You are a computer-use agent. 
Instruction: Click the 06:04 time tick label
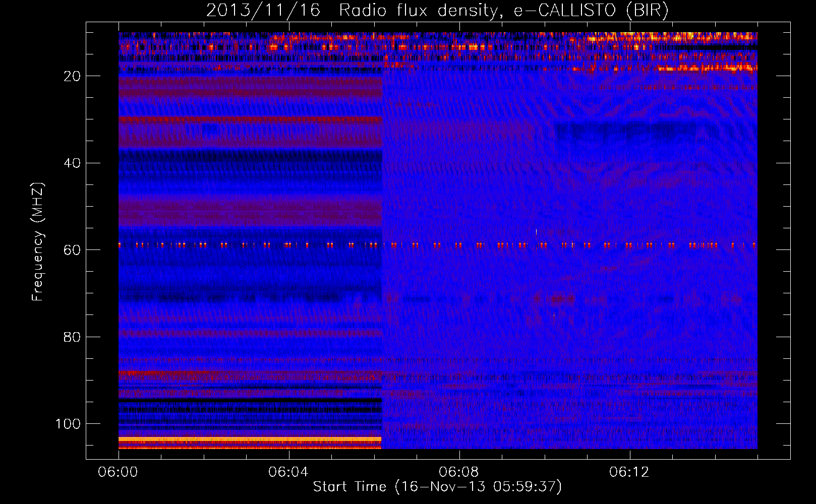[x=288, y=472]
